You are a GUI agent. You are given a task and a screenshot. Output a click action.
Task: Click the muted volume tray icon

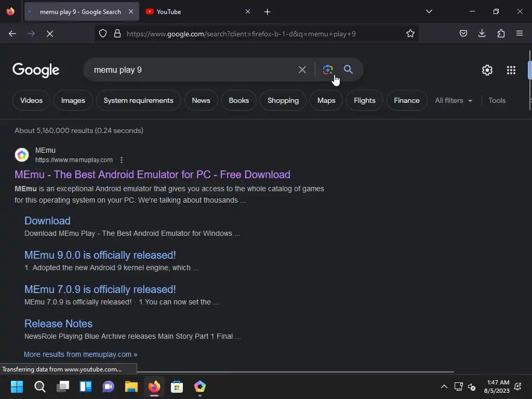point(472,387)
